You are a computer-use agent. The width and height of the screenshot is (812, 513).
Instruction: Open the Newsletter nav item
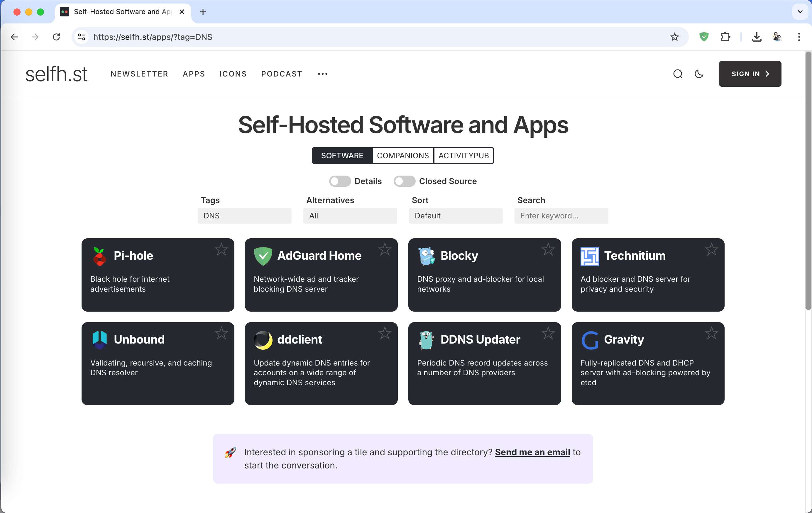click(x=139, y=74)
